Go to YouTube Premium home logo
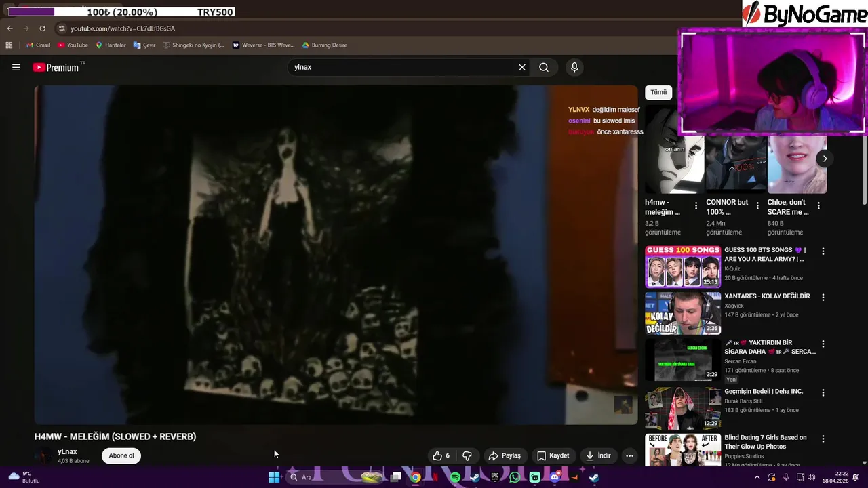868x488 pixels. pos(56,67)
